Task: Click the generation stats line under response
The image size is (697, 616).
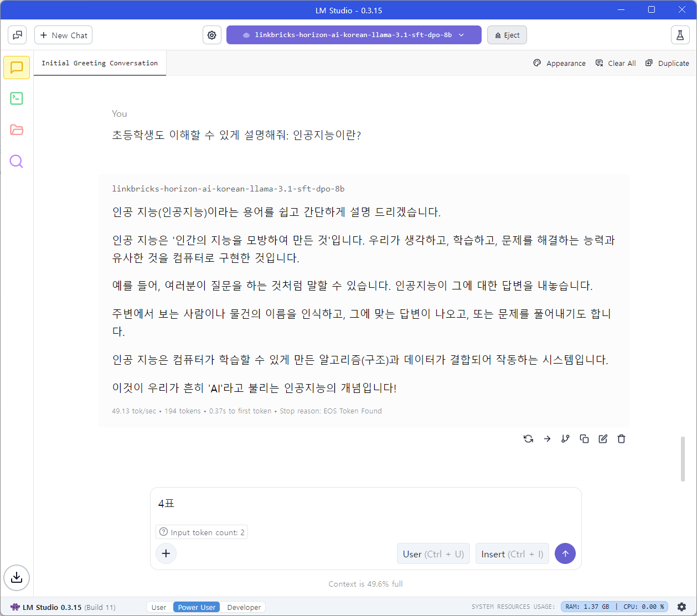Action: pyautogui.click(x=247, y=411)
